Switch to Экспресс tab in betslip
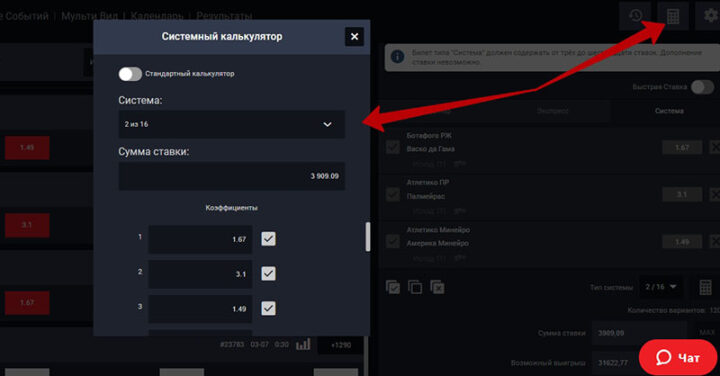720x376 pixels. tap(553, 111)
